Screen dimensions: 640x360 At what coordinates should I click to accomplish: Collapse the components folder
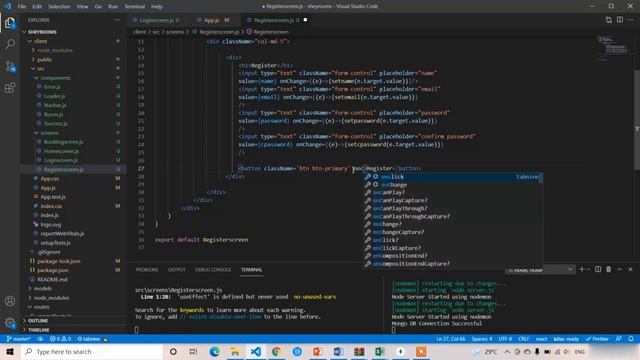[73, 78]
